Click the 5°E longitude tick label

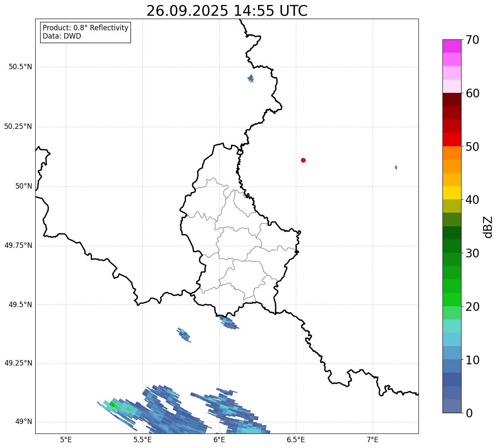tap(66, 439)
